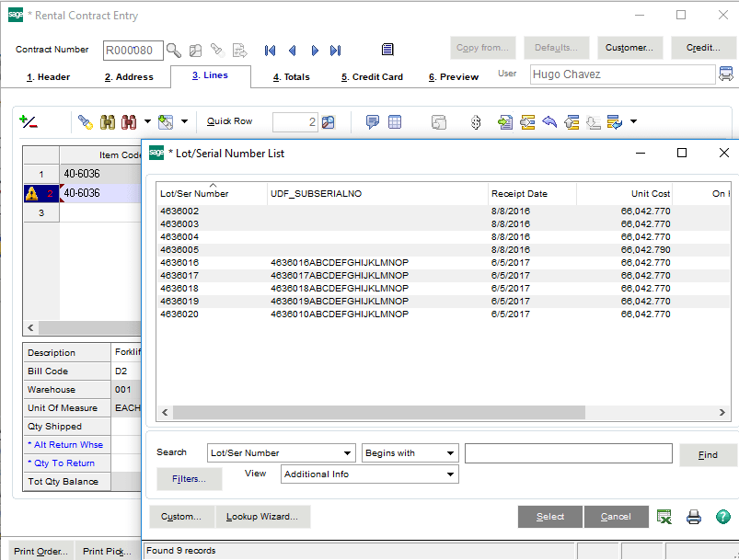Go to last contract record arrow

(x=336, y=51)
